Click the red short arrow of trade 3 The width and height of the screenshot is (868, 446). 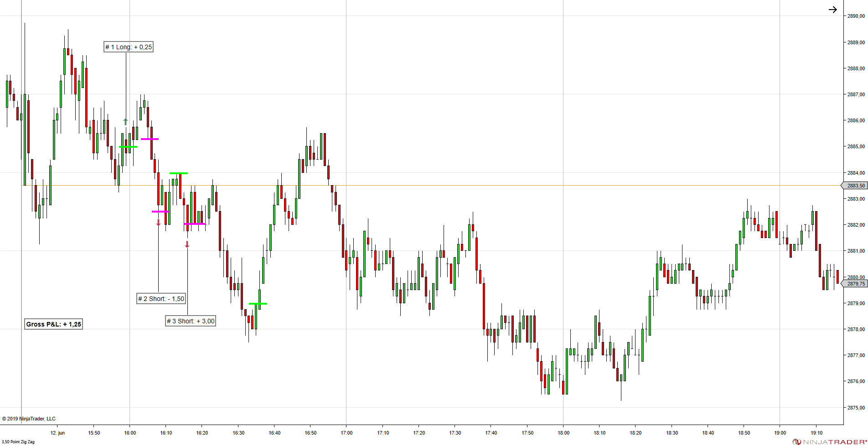pos(187,244)
